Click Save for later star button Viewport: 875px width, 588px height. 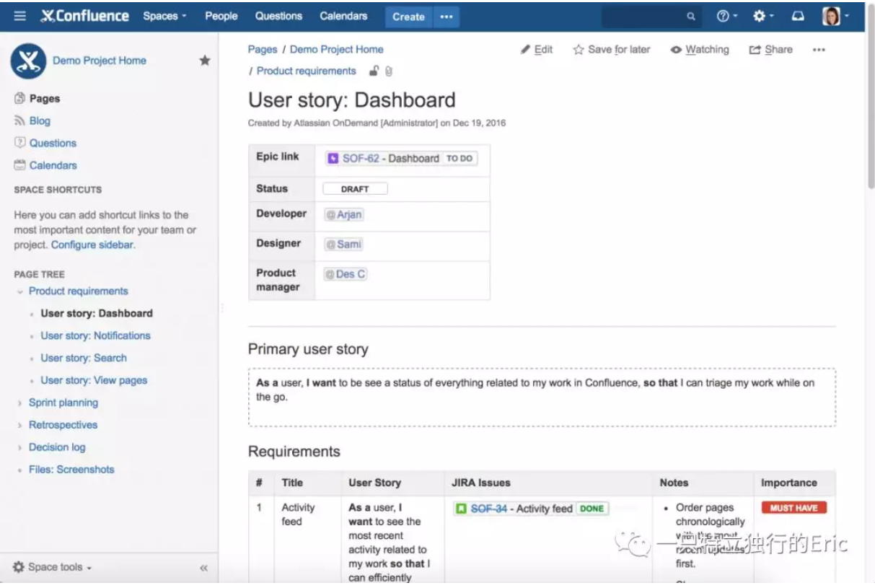pos(612,50)
